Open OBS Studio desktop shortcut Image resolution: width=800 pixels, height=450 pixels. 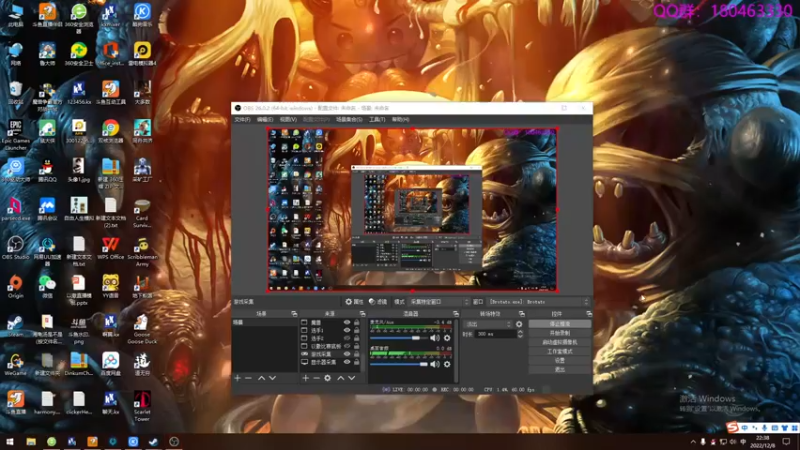click(15, 248)
